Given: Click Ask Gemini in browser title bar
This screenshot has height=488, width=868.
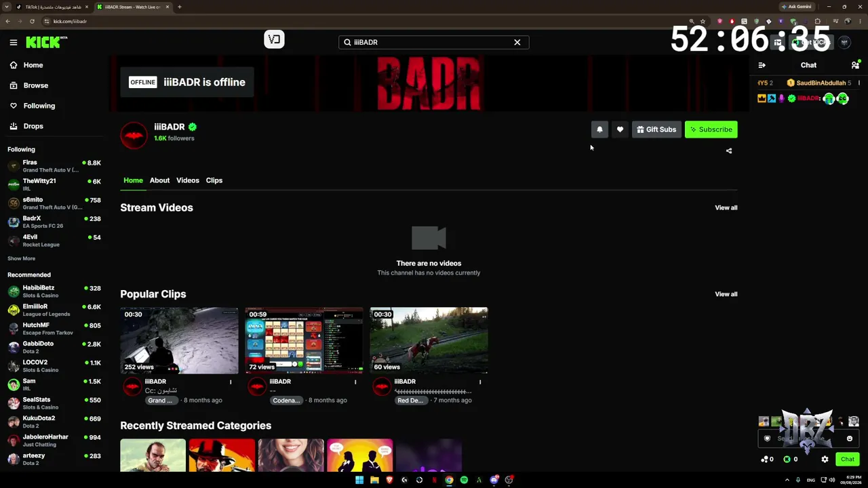Looking at the screenshot, I should click(x=796, y=7).
